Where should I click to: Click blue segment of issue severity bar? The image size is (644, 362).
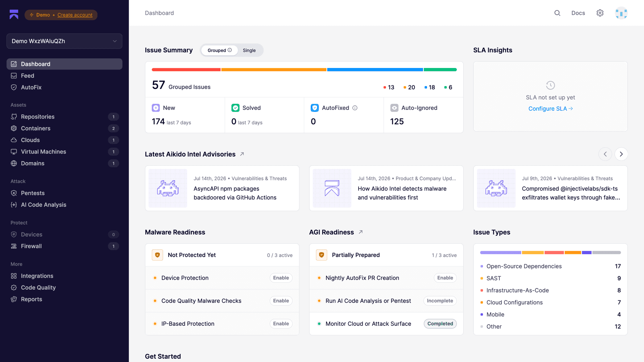click(x=375, y=70)
